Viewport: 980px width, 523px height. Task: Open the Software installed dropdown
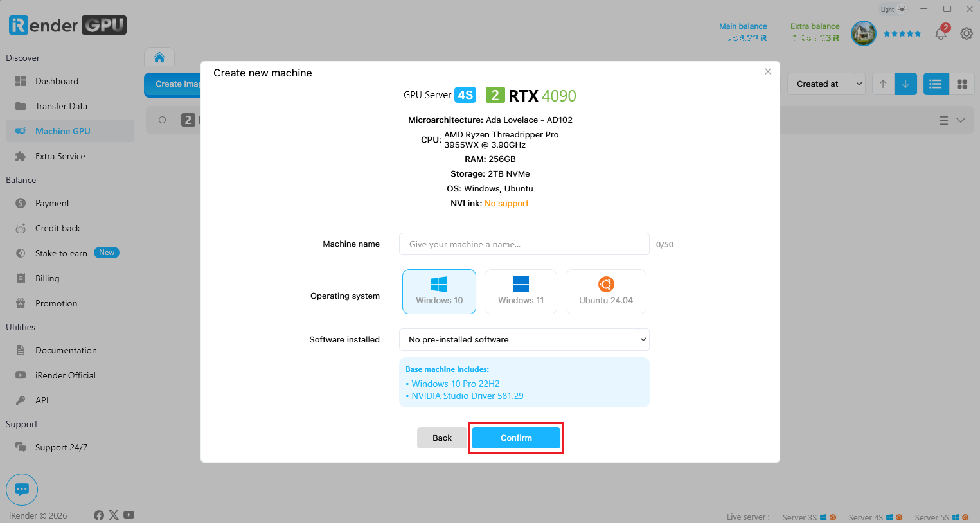coord(524,340)
